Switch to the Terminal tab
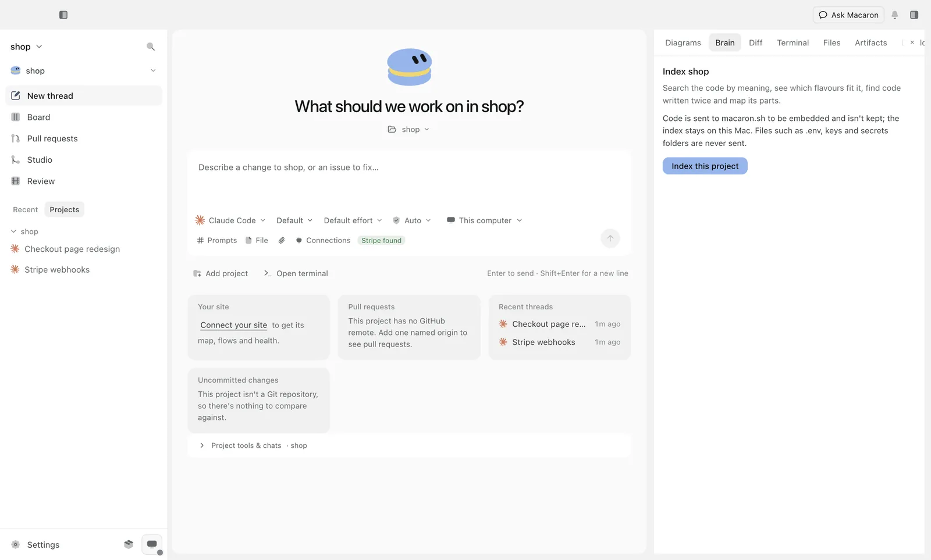 click(793, 42)
